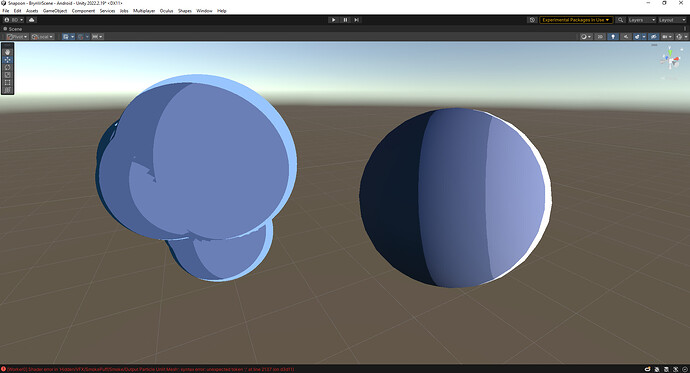Viewport: 690px width, 373px height.
Task: Open the Layers dropdown
Action: click(642, 20)
